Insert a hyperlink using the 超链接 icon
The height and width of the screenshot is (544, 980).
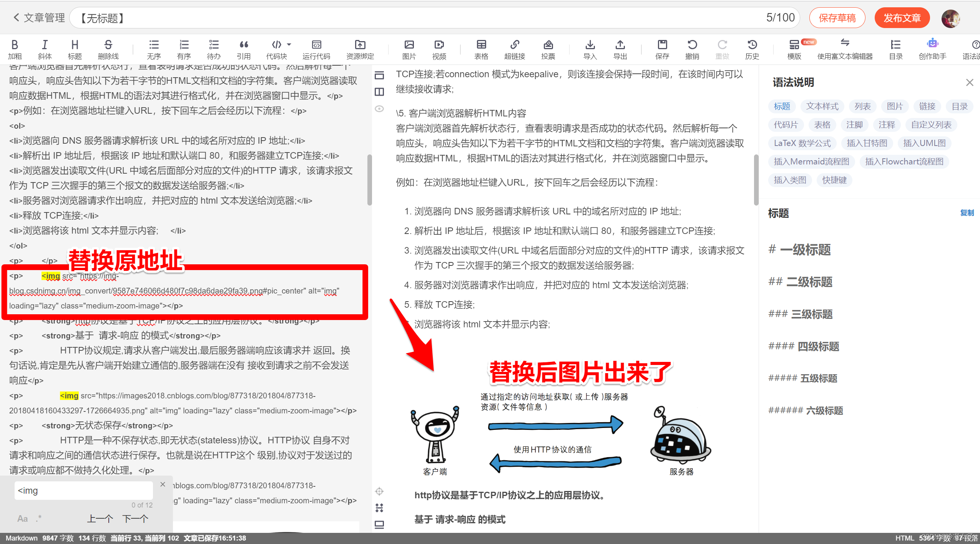pyautogui.click(x=515, y=49)
